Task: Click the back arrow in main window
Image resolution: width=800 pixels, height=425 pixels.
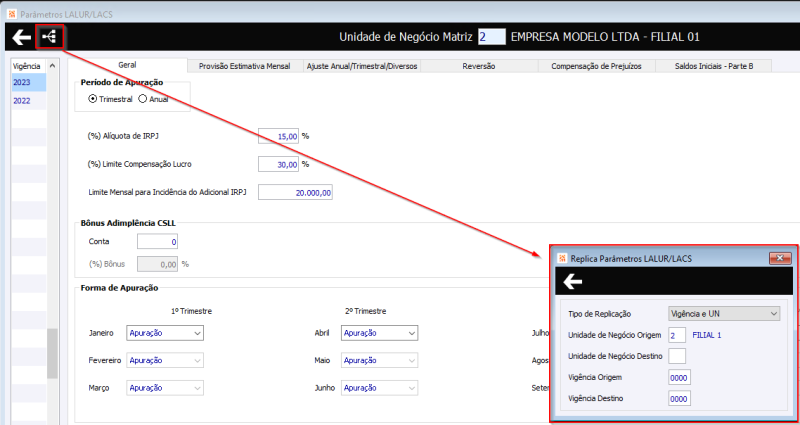Action: click(21, 37)
